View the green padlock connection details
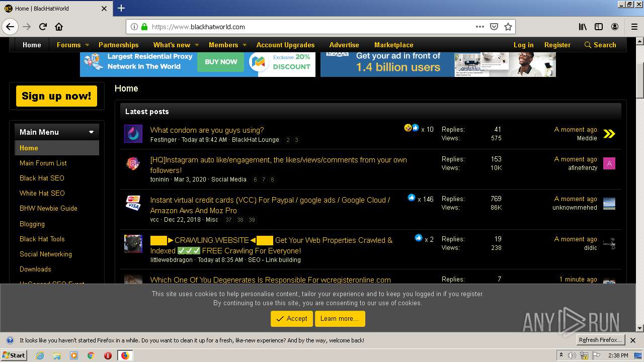Screen dimensions: 644x362 [x=144, y=27]
